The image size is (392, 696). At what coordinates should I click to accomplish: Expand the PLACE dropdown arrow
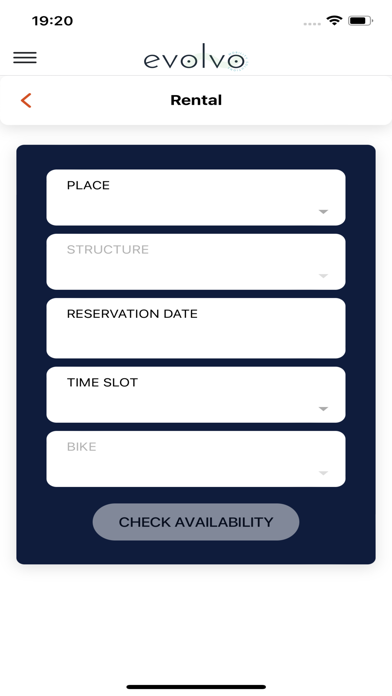[x=323, y=212]
